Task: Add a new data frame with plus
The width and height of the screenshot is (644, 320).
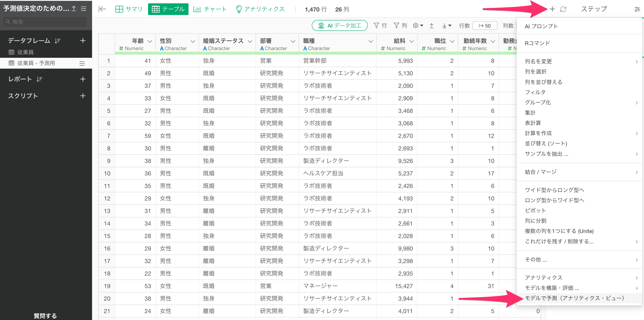Action: pos(83,40)
